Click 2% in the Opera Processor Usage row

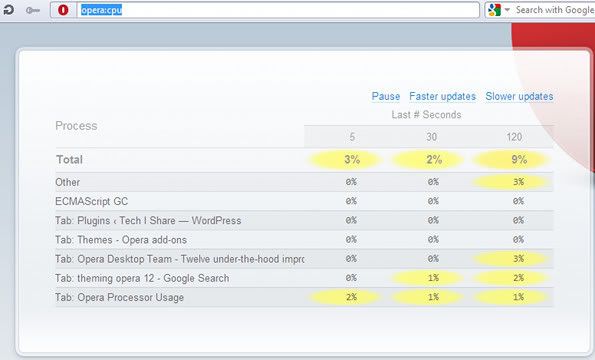coord(351,297)
